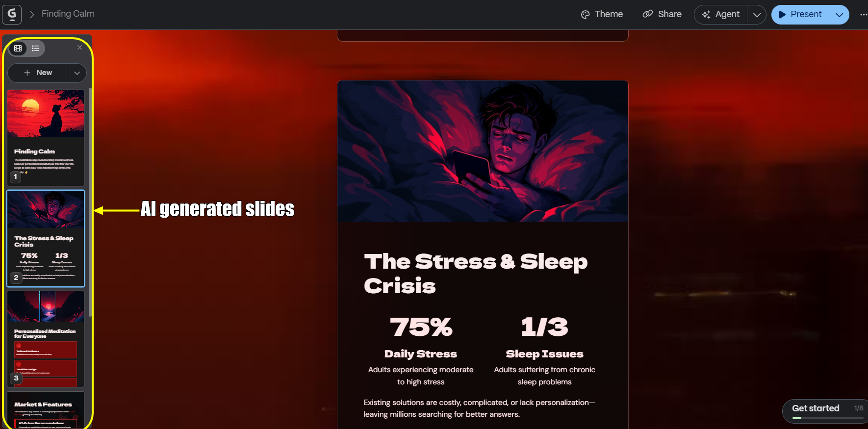Open the Share link dialog
The width and height of the screenshot is (868, 429).
[662, 14]
